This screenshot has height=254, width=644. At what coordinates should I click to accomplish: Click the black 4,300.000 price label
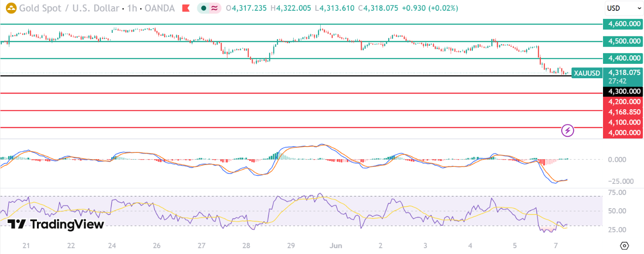[623, 91]
